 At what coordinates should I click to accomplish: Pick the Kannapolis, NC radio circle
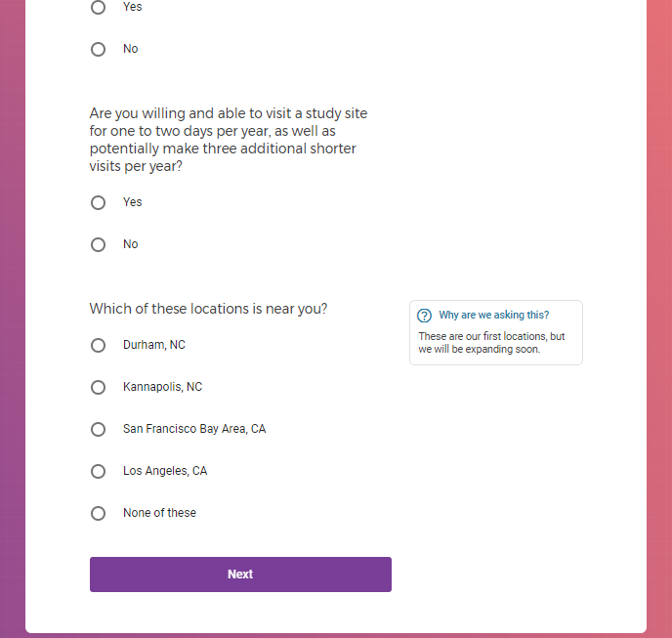(98, 387)
